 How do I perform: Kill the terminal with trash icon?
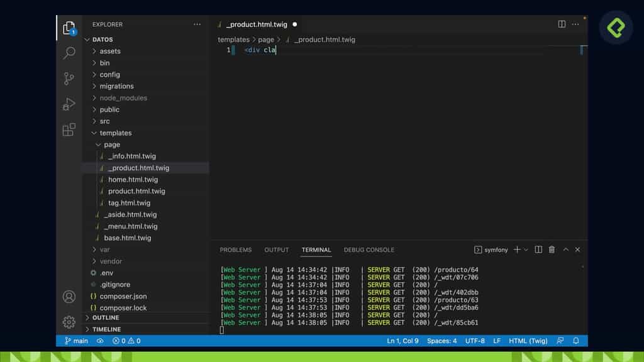552,250
